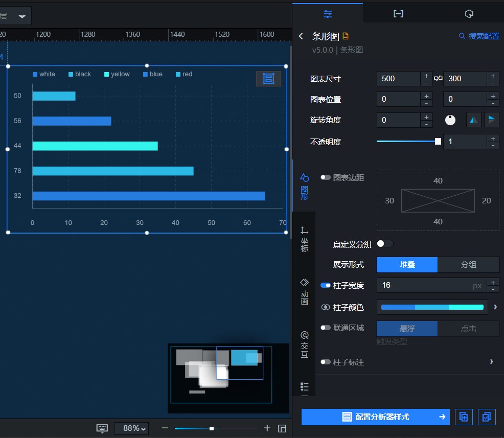Click the 图表位置 X field showing 0

(x=399, y=99)
